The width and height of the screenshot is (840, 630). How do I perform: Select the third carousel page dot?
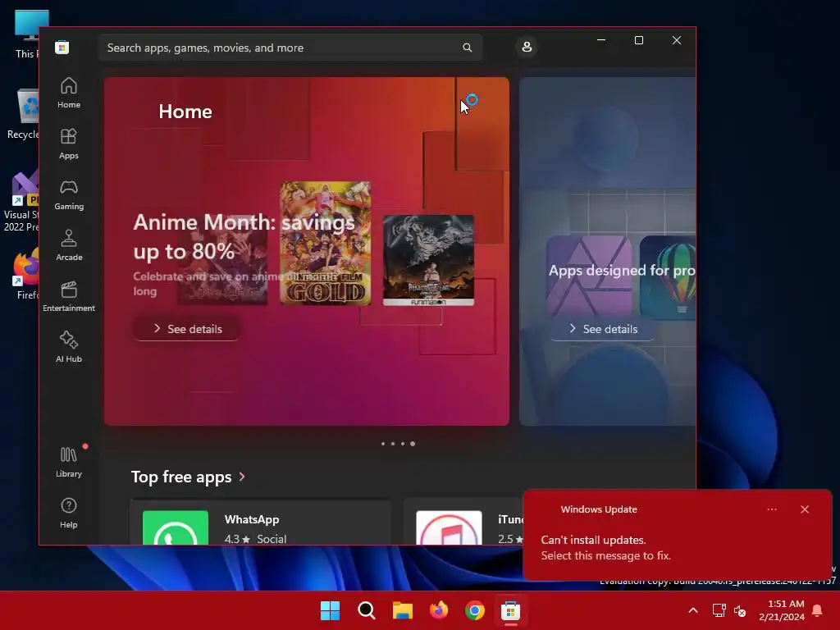(x=403, y=444)
